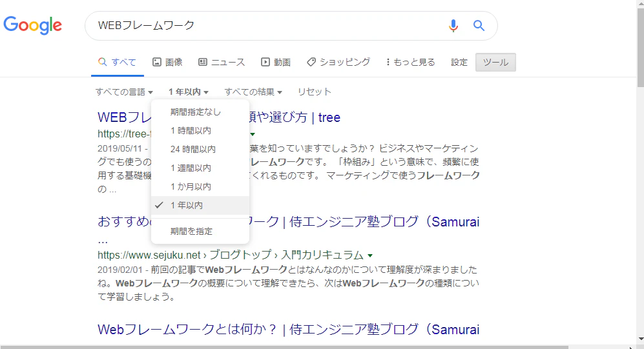The height and width of the screenshot is (349, 644).
Task: Click the scrollbar down arrow
Action: point(640,339)
